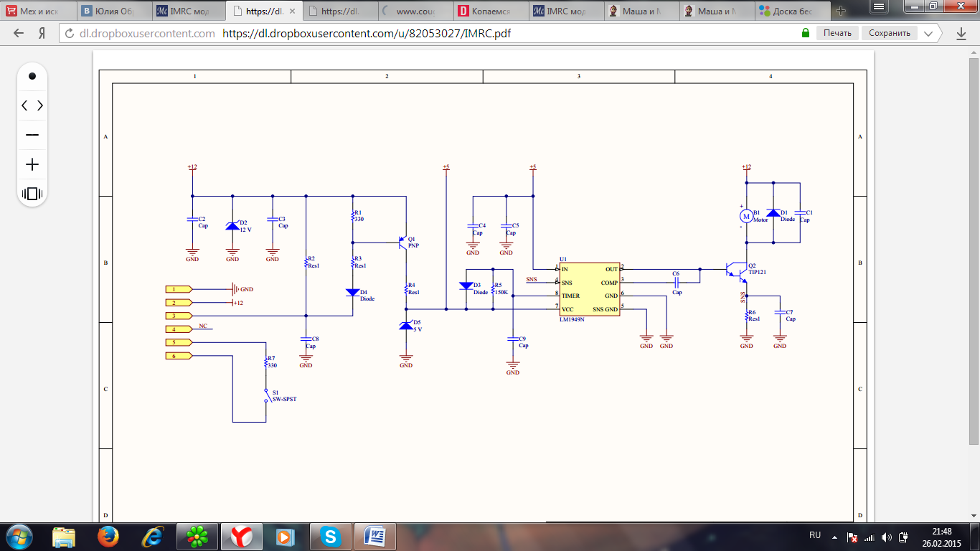The width and height of the screenshot is (980, 551).
Task: Go to previous PDF page with left chevron
Action: point(24,105)
